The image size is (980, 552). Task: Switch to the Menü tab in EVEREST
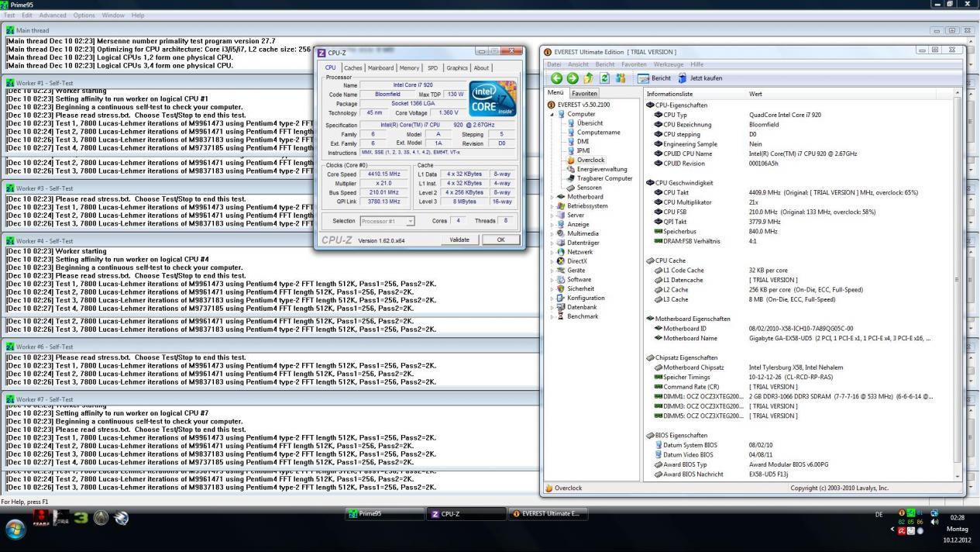coord(555,94)
